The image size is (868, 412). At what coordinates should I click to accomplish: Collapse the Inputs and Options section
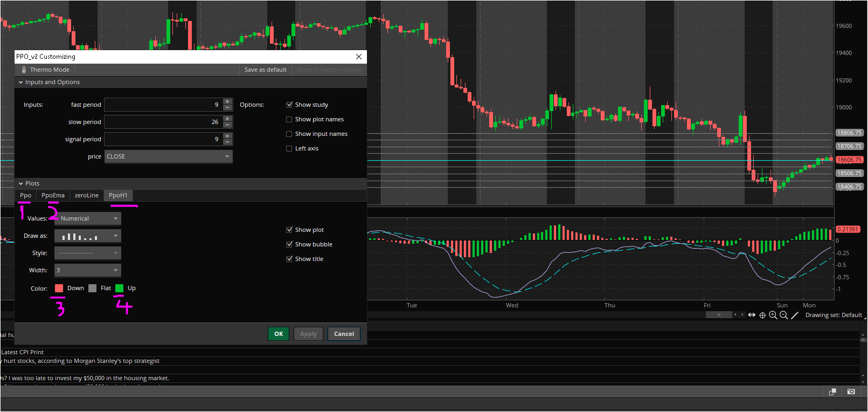(x=21, y=83)
